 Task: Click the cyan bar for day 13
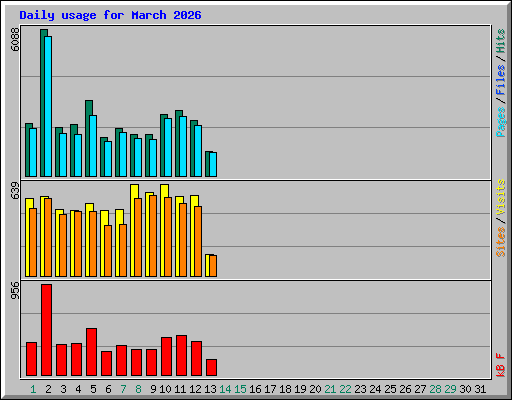pyautogui.click(x=213, y=164)
